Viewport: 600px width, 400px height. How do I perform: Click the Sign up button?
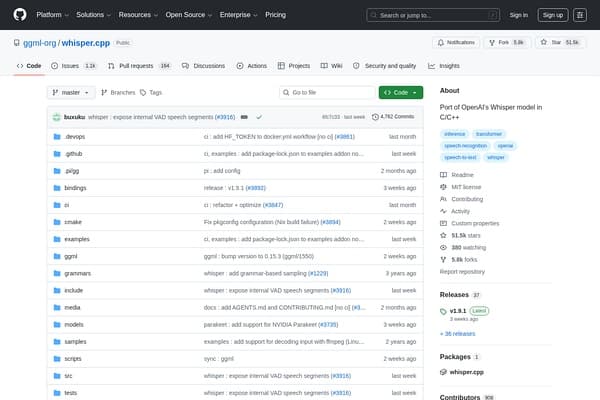coord(553,15)
